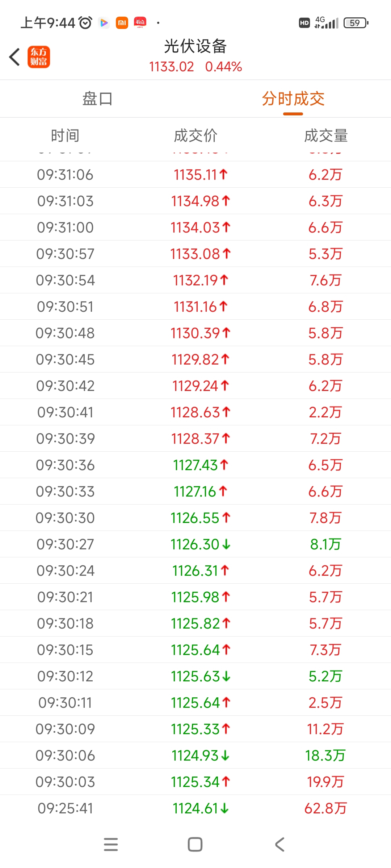Switch to the 盘口 tab

pyautogui.click(x=97, y=99)
